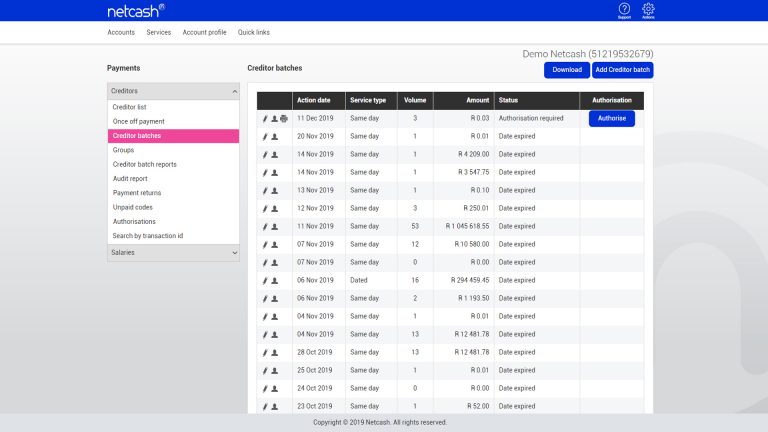This screenshot has height=432, width=768.
Task: Open the Support help icon
Action: 624,10
